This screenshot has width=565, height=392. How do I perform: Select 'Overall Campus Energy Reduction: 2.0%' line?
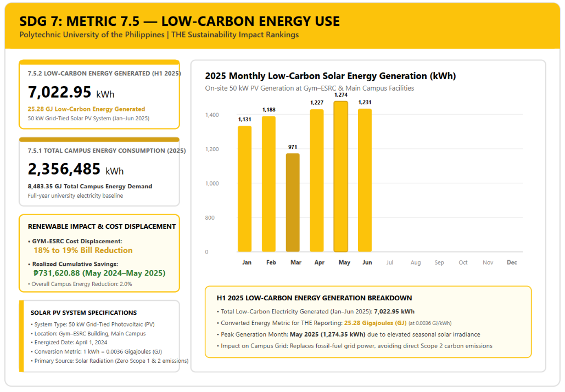80,284
